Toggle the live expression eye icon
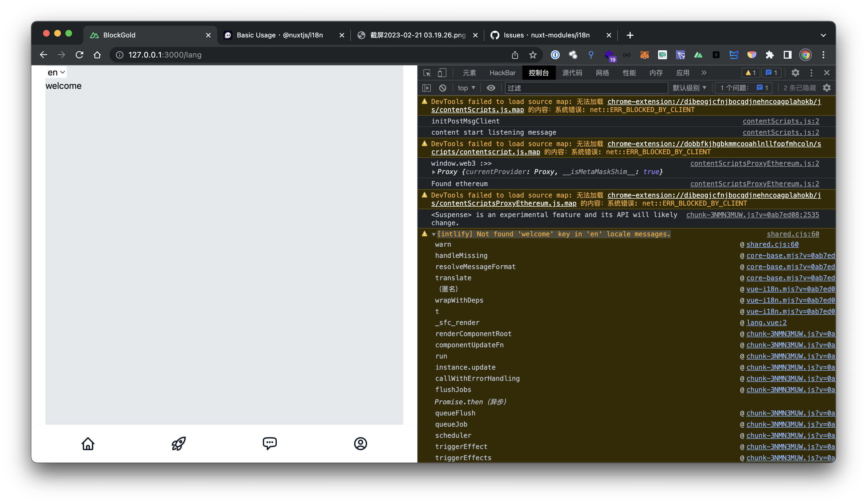 click(x=491, y=88)
